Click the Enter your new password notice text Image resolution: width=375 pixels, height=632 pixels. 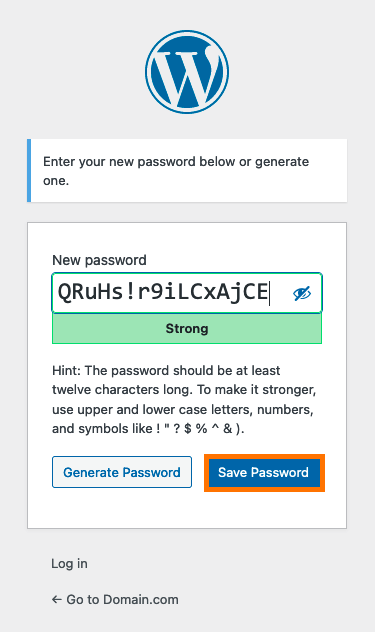point(176,171)
